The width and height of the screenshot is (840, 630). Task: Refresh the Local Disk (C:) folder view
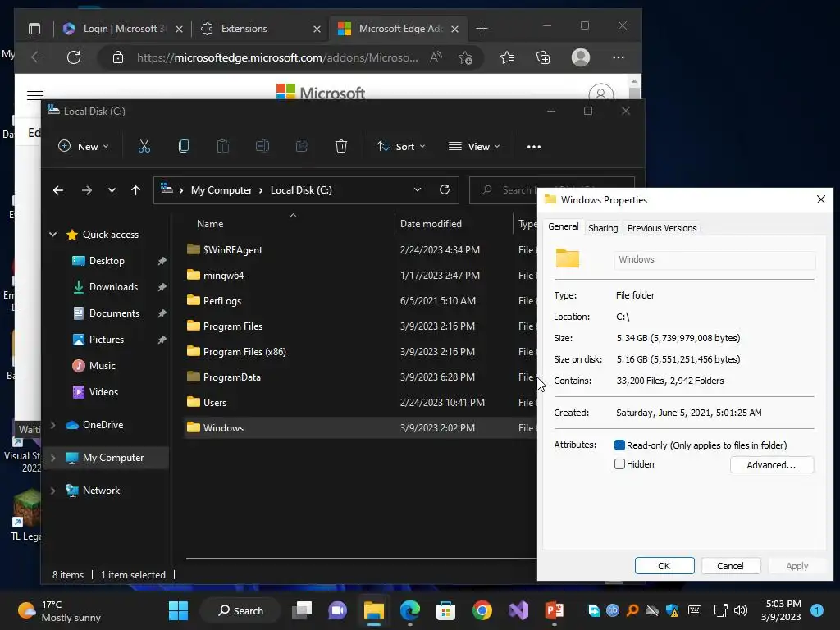pyautogui.click(x=444, y=189)
